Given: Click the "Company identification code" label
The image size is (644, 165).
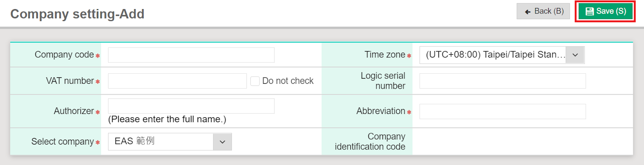Looking at the screenshot, I should tap(370, 142).
